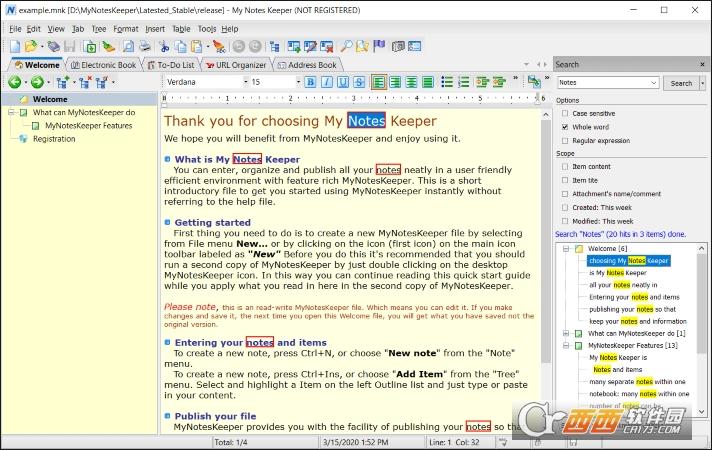
Task: Align text left
Action: click(379, 82)
